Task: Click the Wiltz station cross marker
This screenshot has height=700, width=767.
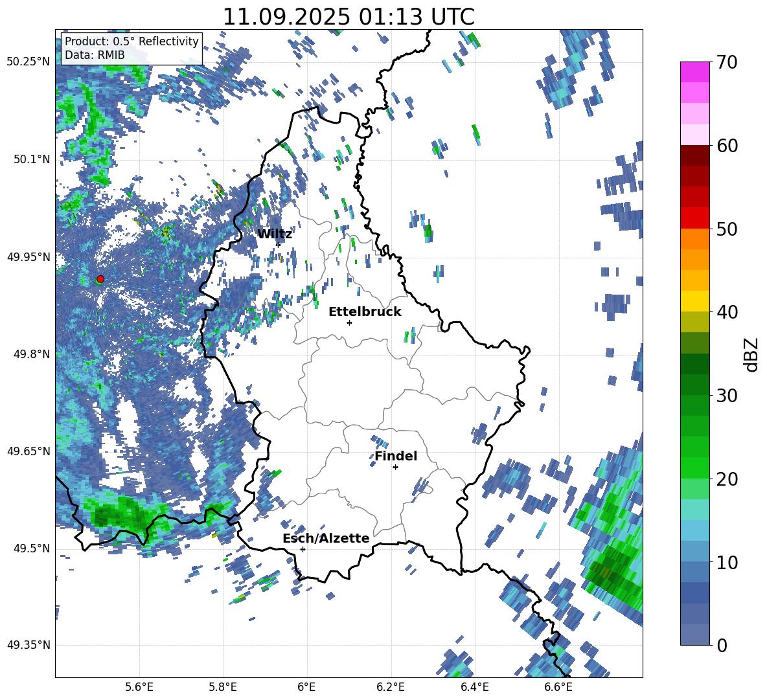Action: [278, 245]
